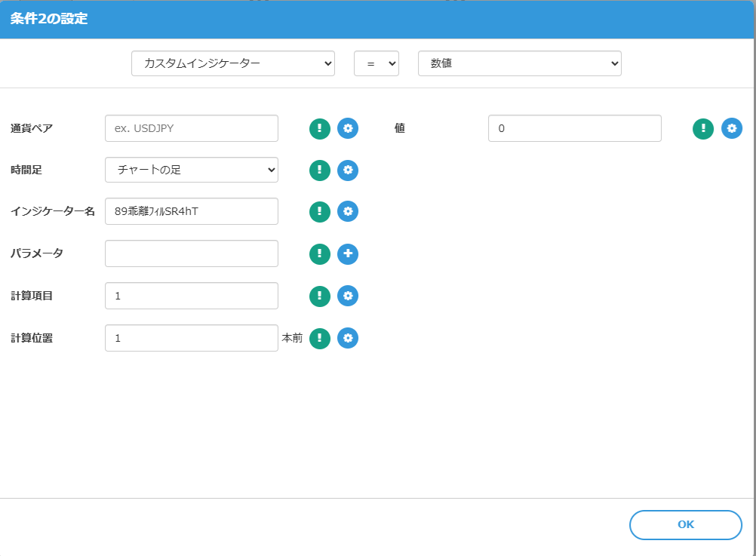This screenshot has height=556, width=756.
Task: Open gear settings for 時間足 row
Action: coord(348,170)
